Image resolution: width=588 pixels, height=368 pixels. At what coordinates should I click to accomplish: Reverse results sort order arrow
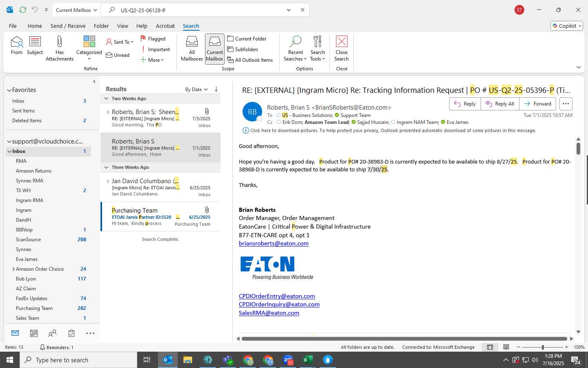[216, 89]
